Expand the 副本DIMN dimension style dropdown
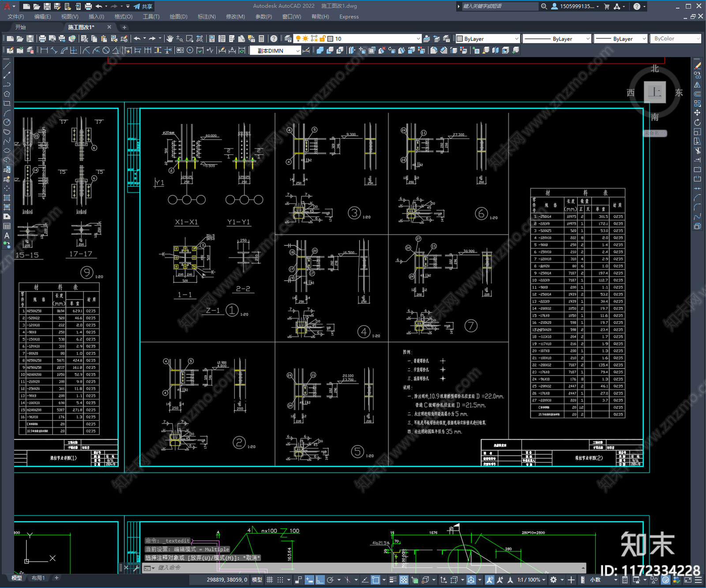Viewport: 706px width, 588px height. coord(298,51)
